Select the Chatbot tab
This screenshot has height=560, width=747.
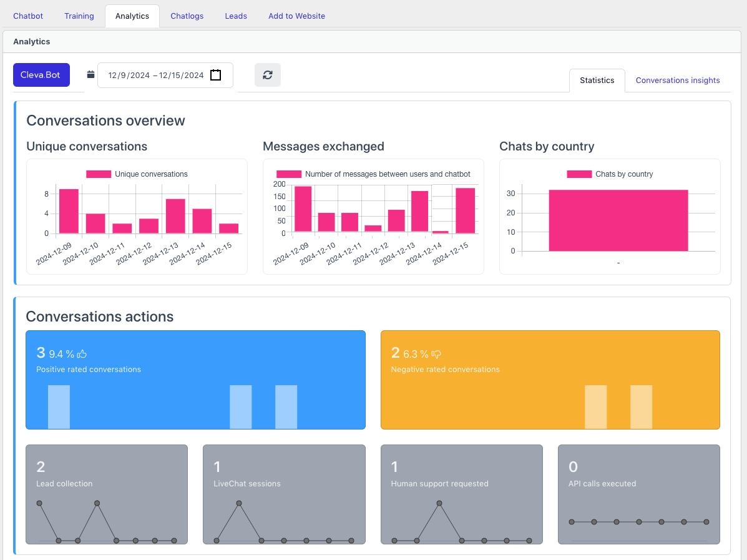point(28,16)
